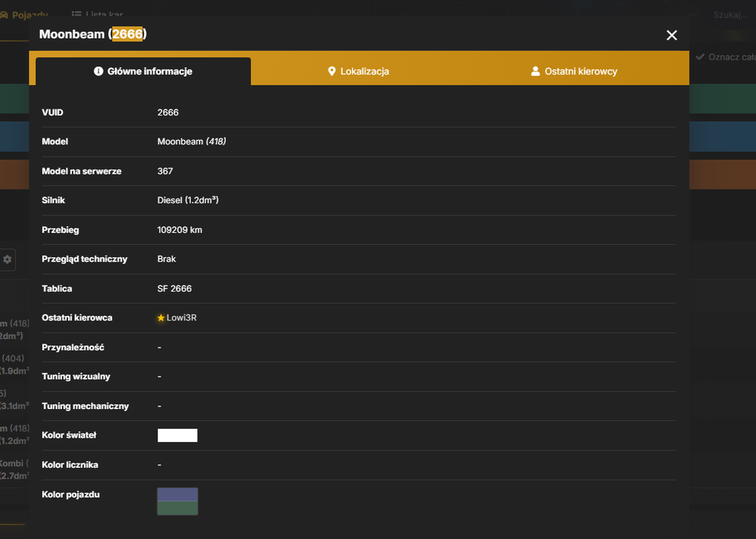Screen dimensions: 756x539
Task: Click the Pojazdy car icon in background
Action: [4, 15]
